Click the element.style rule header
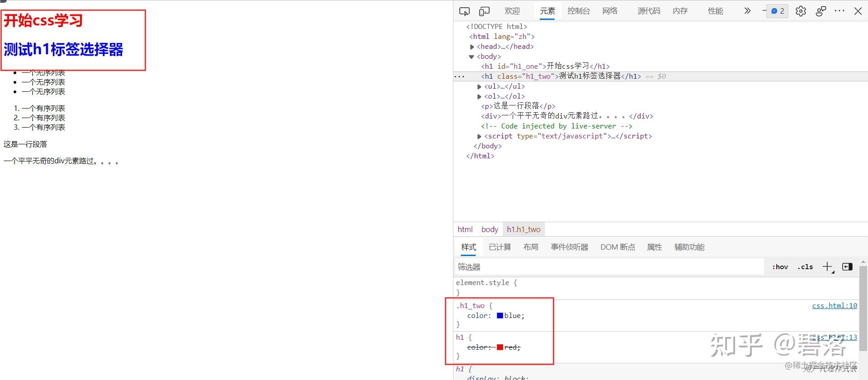 [486, 283]
